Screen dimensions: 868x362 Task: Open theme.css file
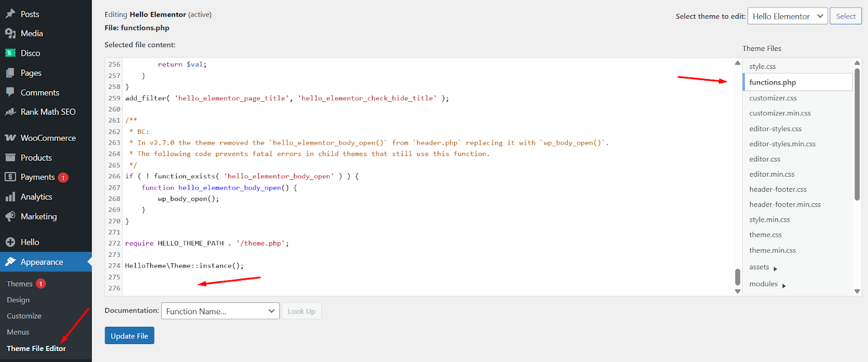tap(765, 235)
